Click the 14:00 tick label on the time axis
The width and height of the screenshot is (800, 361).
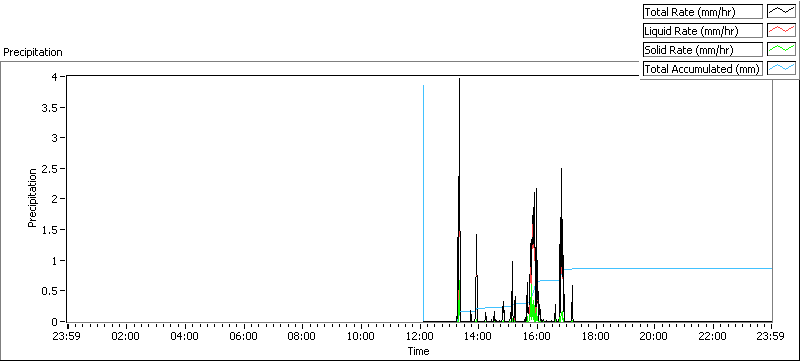coord(479,336)
